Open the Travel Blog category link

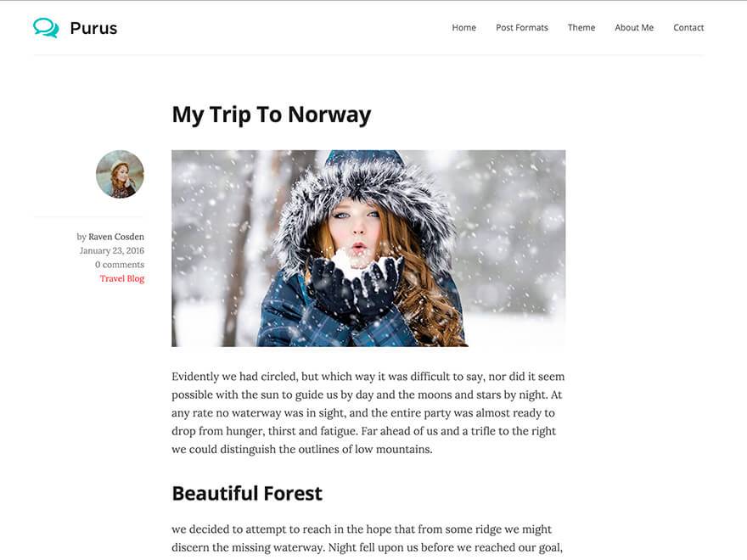[x=122, y=278]
